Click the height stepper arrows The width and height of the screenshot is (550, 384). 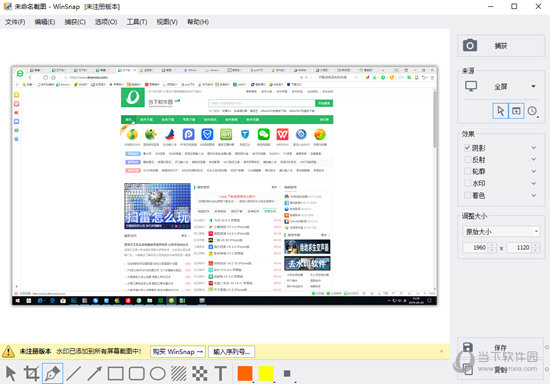pos(536,248)
